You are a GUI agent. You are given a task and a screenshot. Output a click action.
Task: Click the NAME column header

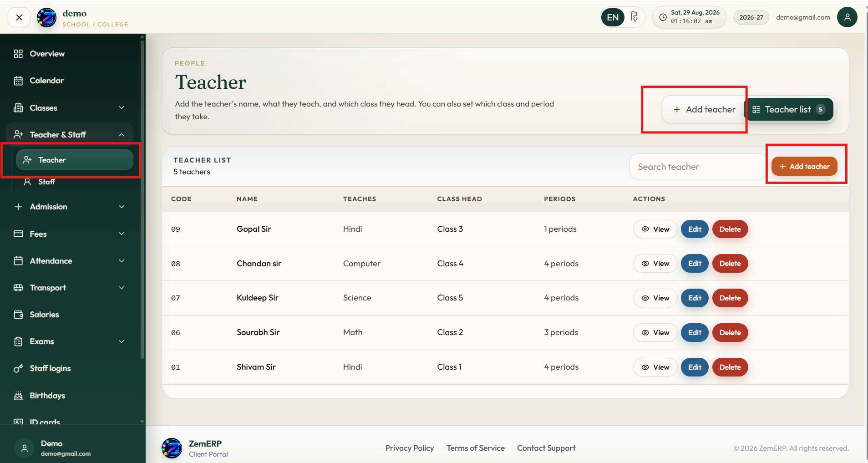(x=247, y=199)
